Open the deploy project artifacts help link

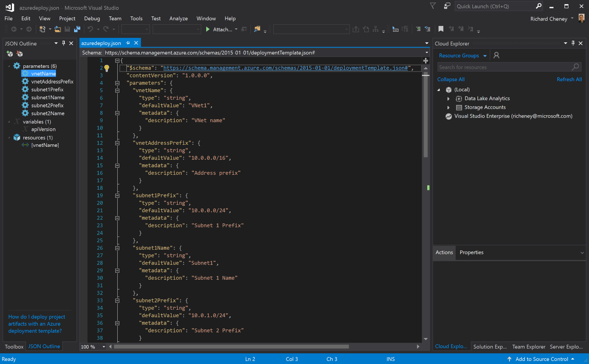[x=37, y=324]
